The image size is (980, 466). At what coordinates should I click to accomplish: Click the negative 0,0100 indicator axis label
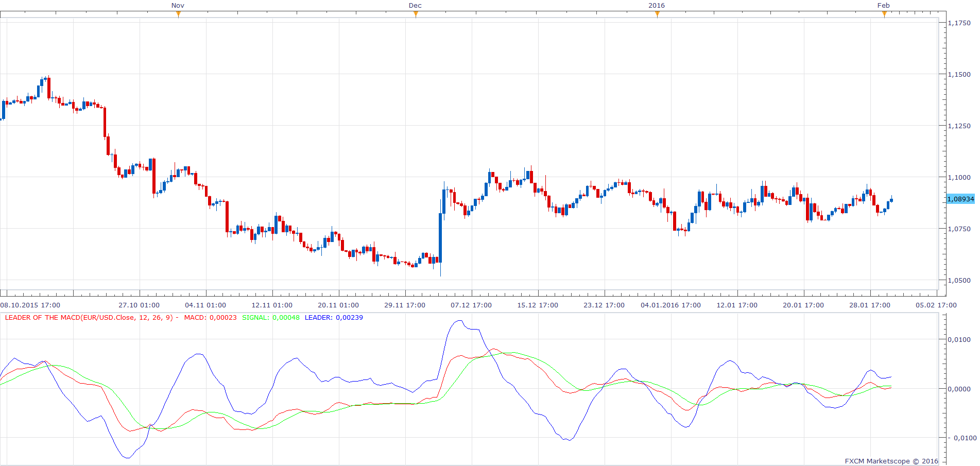[x=962, y=438]
